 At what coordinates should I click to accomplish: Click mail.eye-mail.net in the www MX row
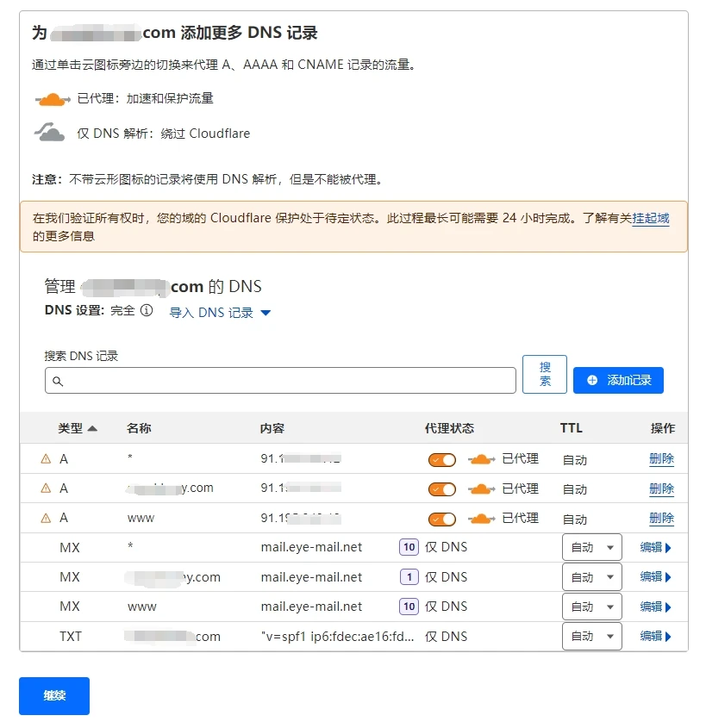coord(311,607)
